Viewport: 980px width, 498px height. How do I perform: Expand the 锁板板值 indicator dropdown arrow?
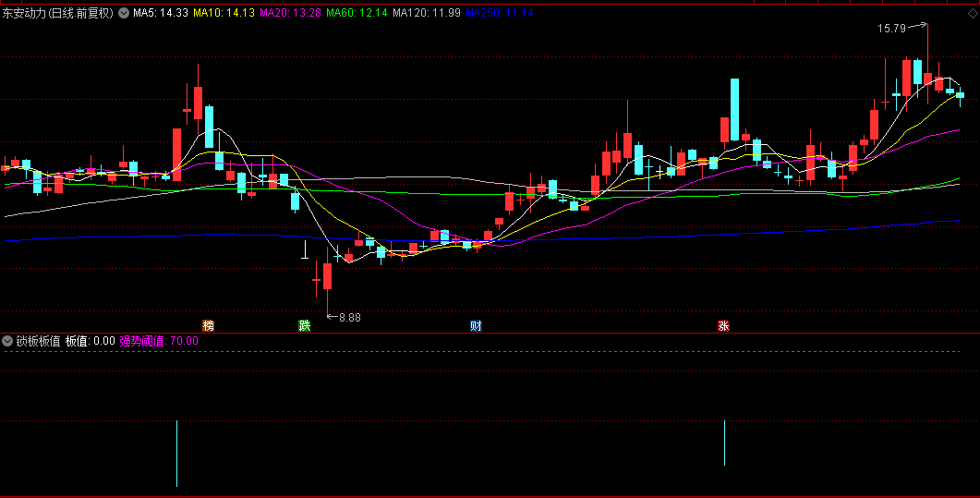click(7, 341)
